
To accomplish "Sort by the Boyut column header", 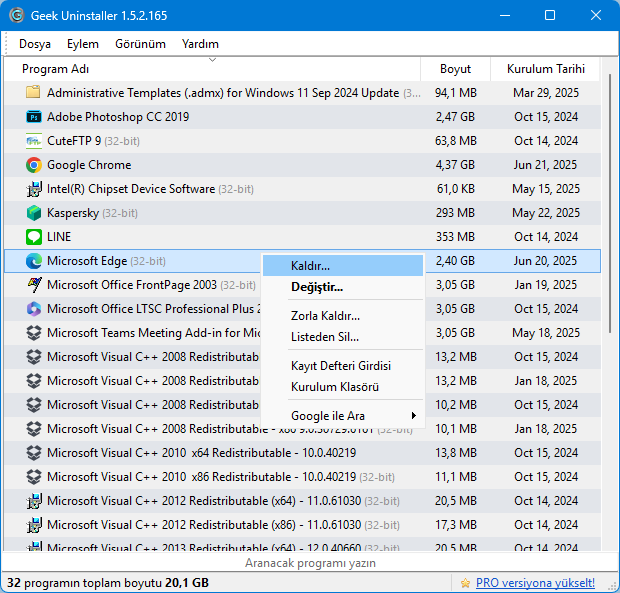I will point(455,69).
